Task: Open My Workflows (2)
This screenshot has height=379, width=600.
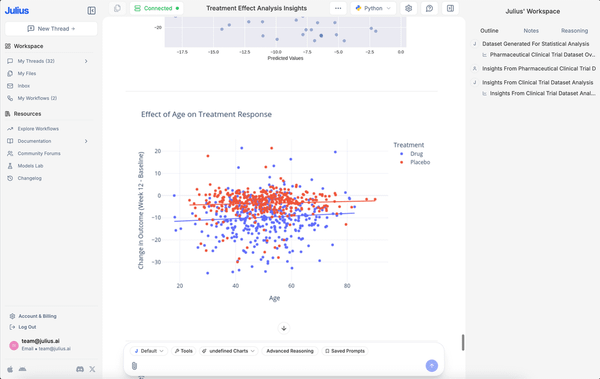Action: click(x=37, y=98)
